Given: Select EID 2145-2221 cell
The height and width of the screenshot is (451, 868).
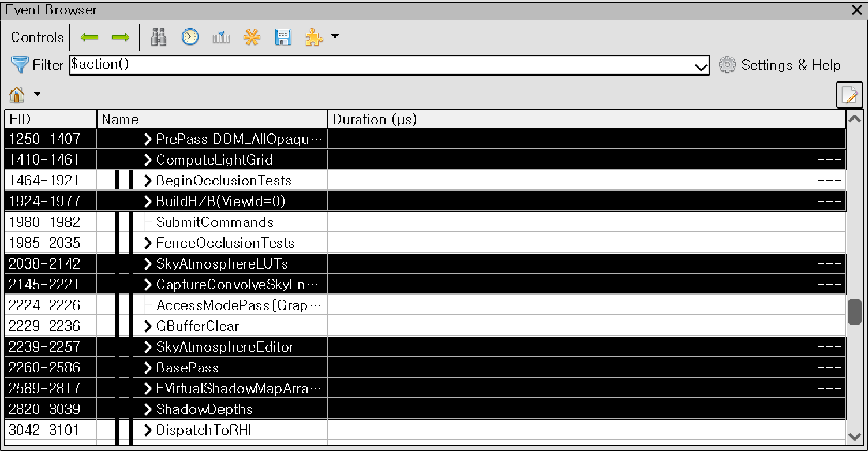Looking at the screenshot, I should (x=51, y=285).
